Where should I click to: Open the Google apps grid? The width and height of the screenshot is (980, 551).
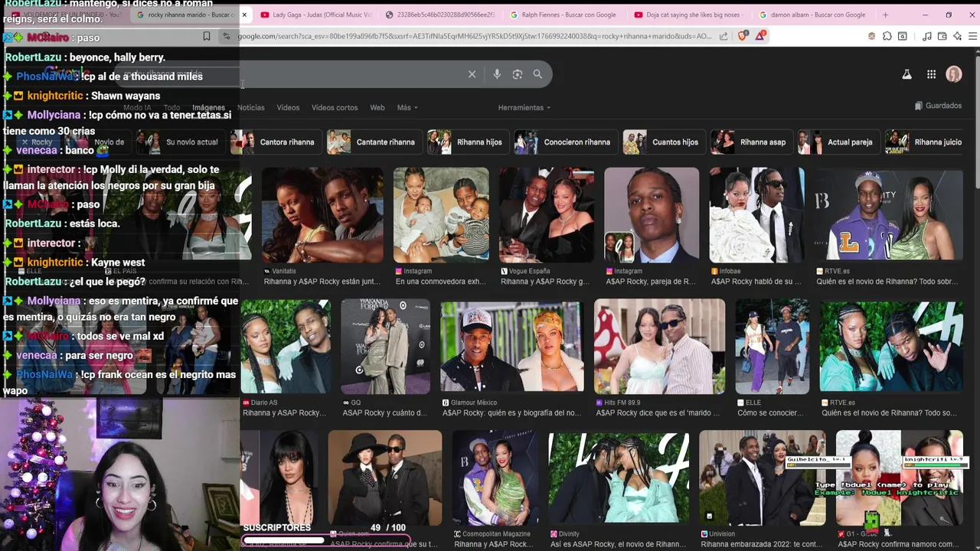tap(931, 74)
